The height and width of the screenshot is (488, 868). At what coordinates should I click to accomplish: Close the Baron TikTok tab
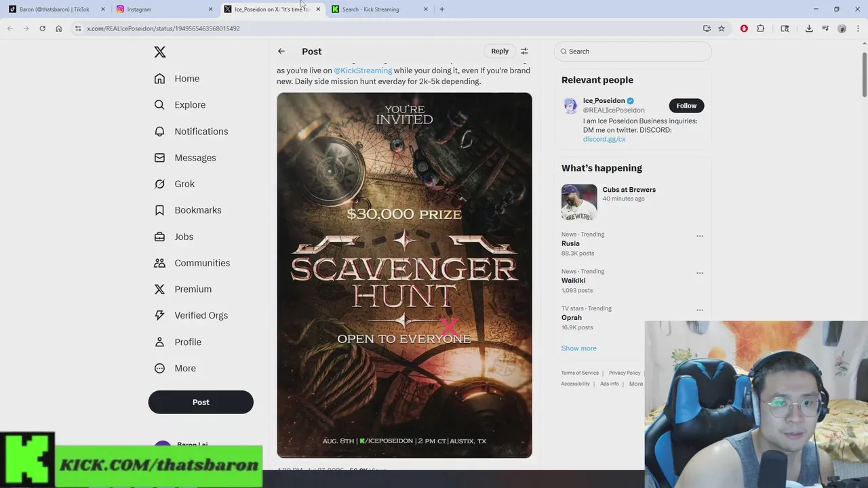pos(103,9)
